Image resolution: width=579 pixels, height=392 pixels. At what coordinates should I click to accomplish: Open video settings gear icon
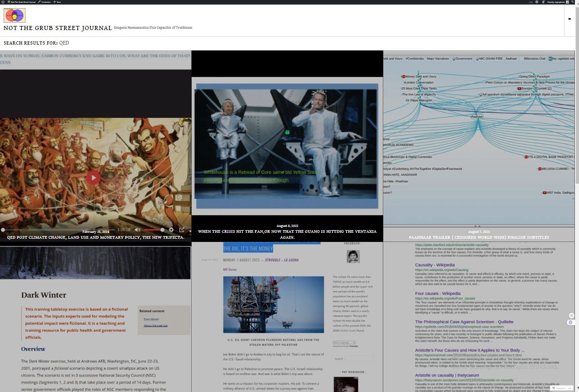172,230
